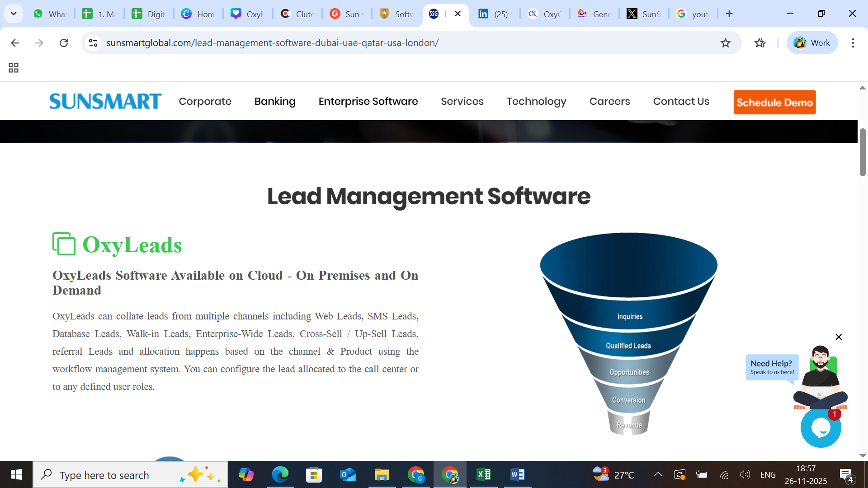Open Outlook from the taskbar
Viewport: 868px width, 488px height.
[x=348, y=474]
